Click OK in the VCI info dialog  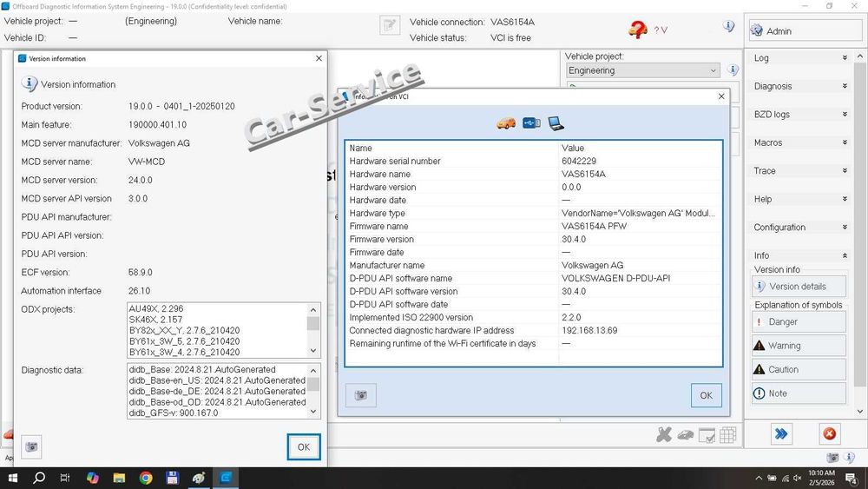coord(706,395)
